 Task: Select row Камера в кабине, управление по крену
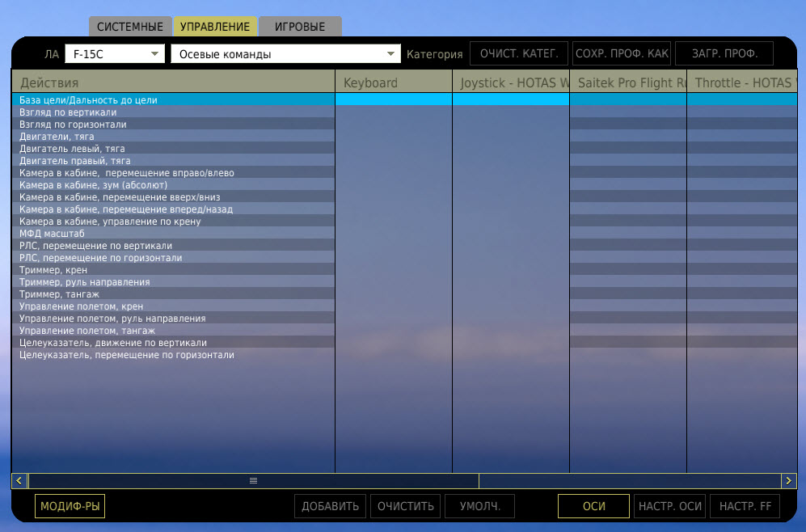pyautogui.click(x=173, y=221)
